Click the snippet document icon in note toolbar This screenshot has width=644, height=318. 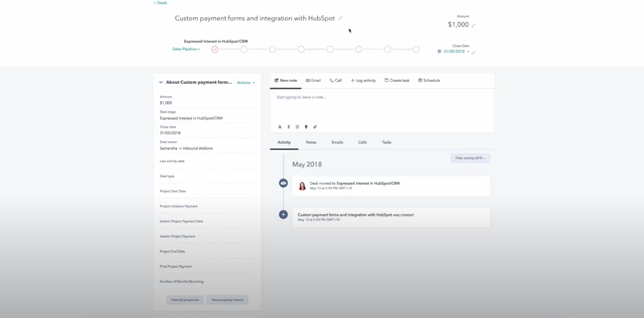297,127
